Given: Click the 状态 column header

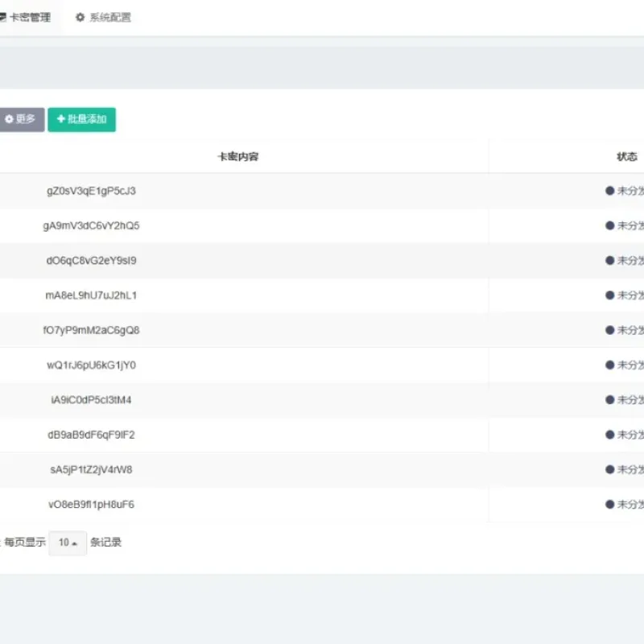Looking at the screenshot, I should (x=627, y=156).
